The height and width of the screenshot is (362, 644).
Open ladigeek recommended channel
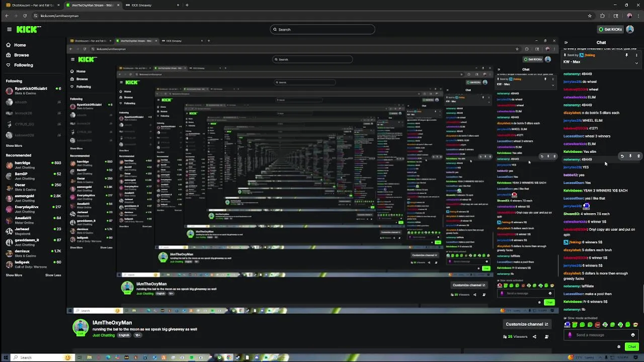33,264
